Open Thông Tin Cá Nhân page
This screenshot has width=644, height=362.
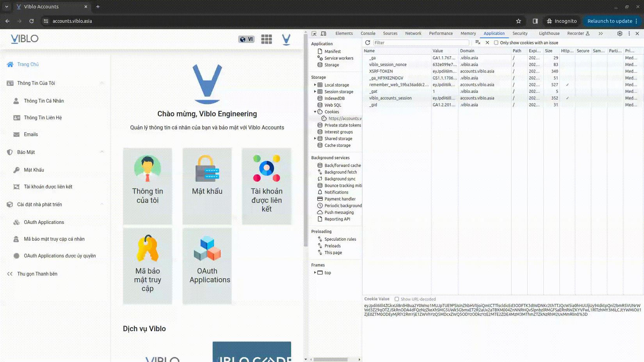pos(44,101)
